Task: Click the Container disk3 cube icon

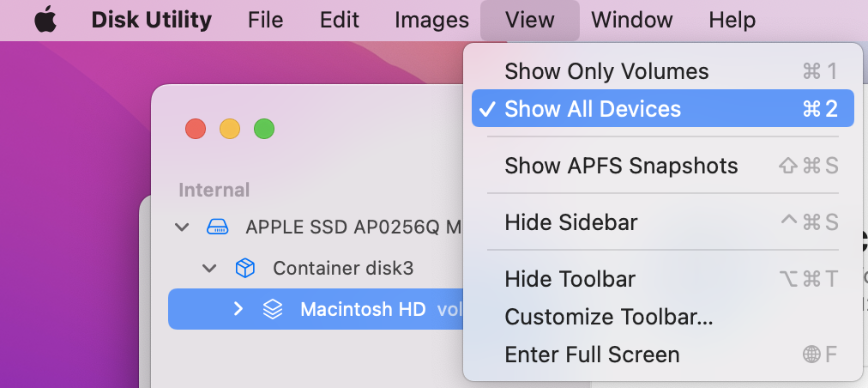Action: [245, 269]
